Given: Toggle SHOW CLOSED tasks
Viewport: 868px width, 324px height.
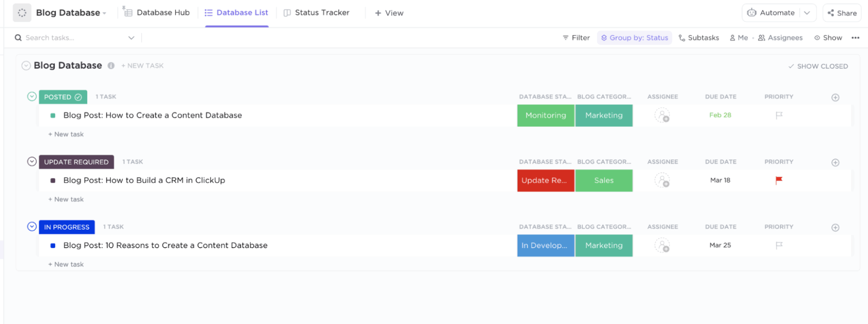Looking at the screenshot, I should pyautogui.click(x=818, y=66).
